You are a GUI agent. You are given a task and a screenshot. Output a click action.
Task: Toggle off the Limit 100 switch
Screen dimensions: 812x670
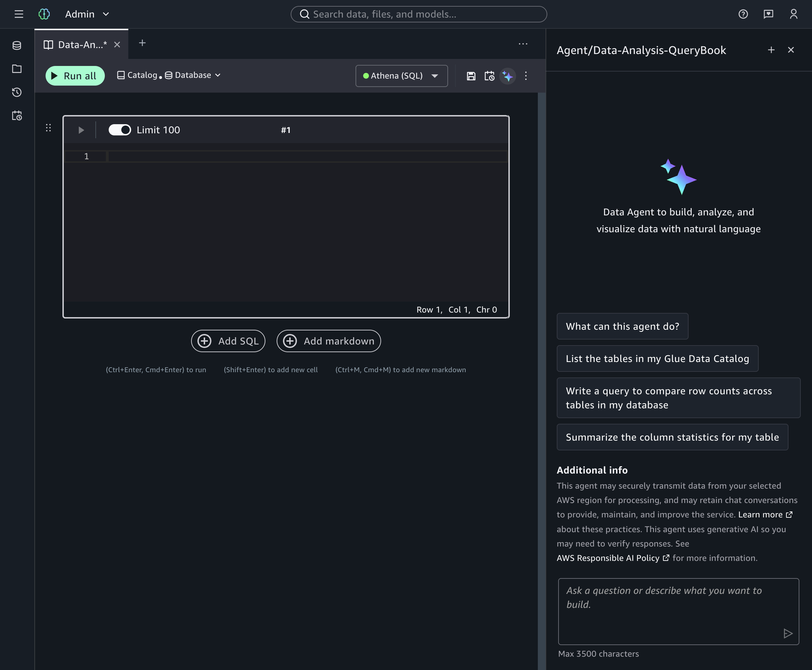(x=120, y=130)
